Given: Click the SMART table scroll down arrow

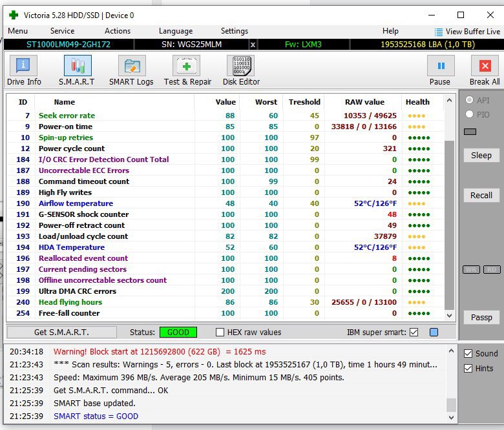Looking at the screenshot, I should pyautogui.click(x=449, y=316).
